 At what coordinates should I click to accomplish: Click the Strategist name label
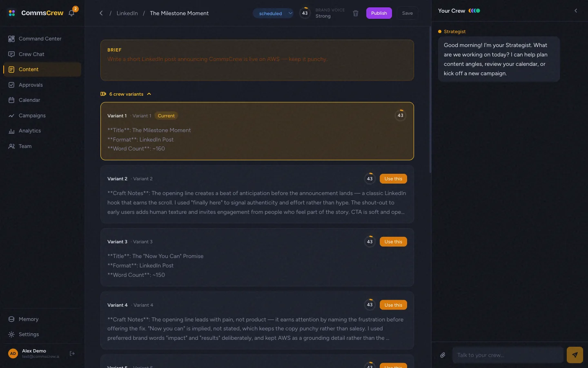point(454,31)
